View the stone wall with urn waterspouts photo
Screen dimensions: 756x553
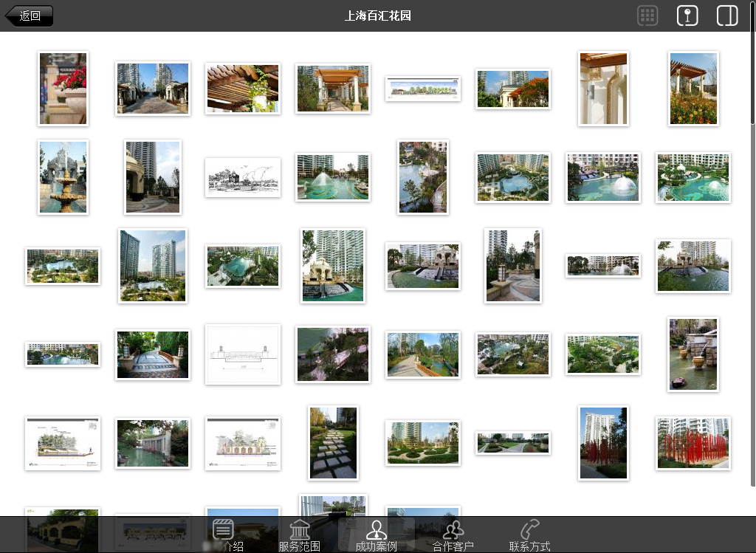[693, 354]
